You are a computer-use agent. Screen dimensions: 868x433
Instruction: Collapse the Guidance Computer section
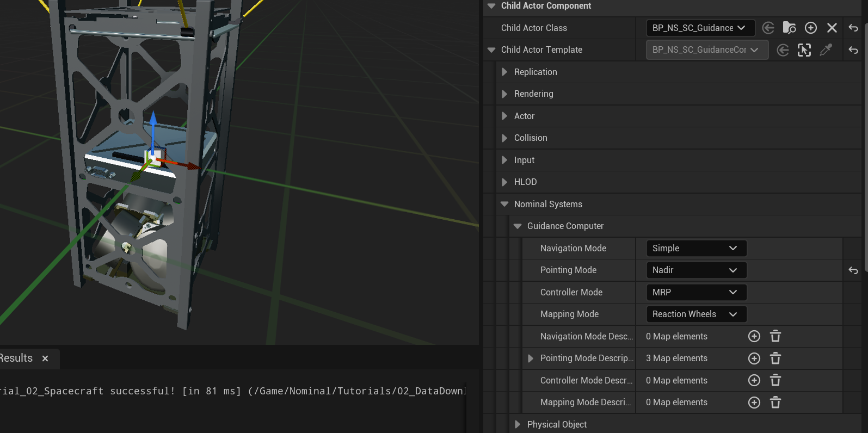coord(518,226)
